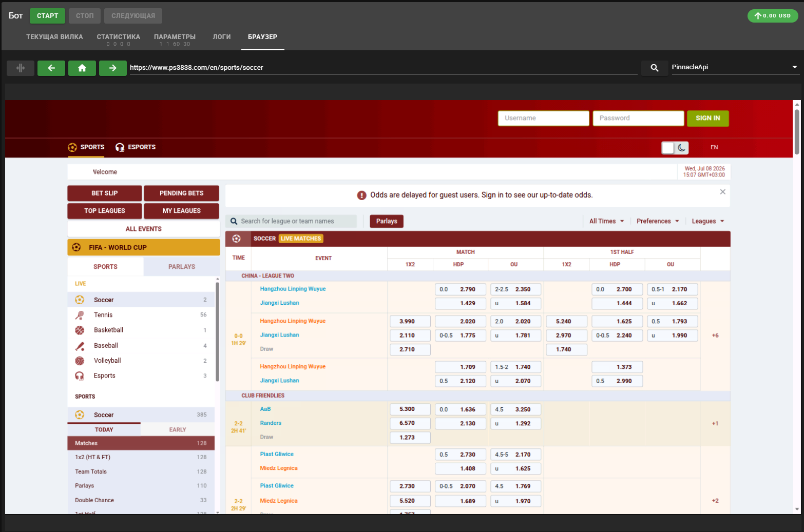804x532 pixels.
Task: Expand the All Times dropdown
Action: (x=606, y=221)
